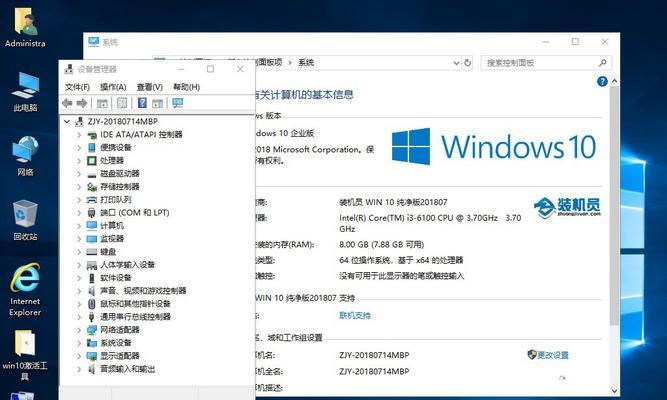Select the 软件设备 tree item
Viewport: 667px width, 400px height.
point(116,278)
